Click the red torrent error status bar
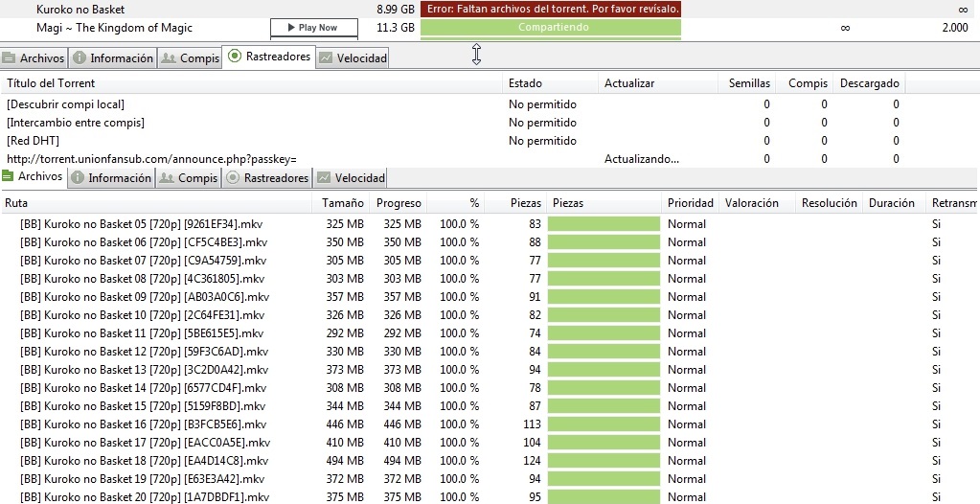The image size is (980, 504). tap(551, 9)
